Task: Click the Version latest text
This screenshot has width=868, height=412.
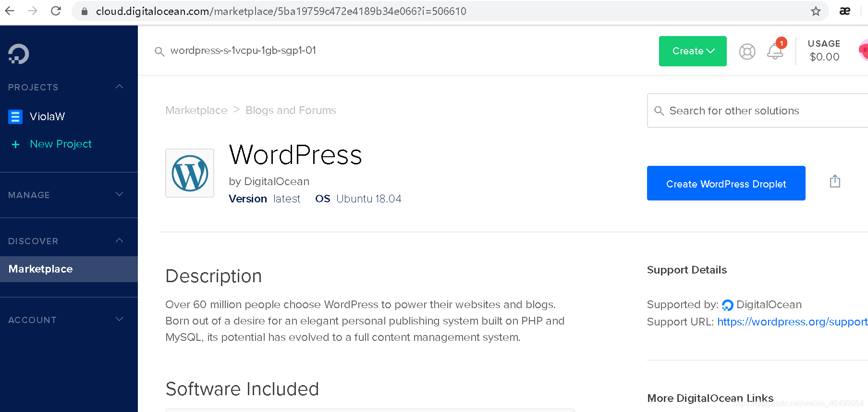Action: coord(264,199)
